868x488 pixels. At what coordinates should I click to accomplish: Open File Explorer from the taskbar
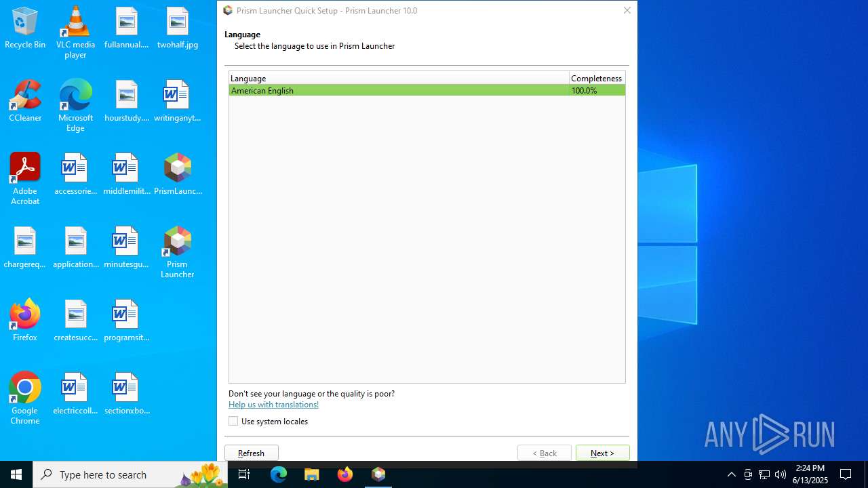(x=312, y=474)
